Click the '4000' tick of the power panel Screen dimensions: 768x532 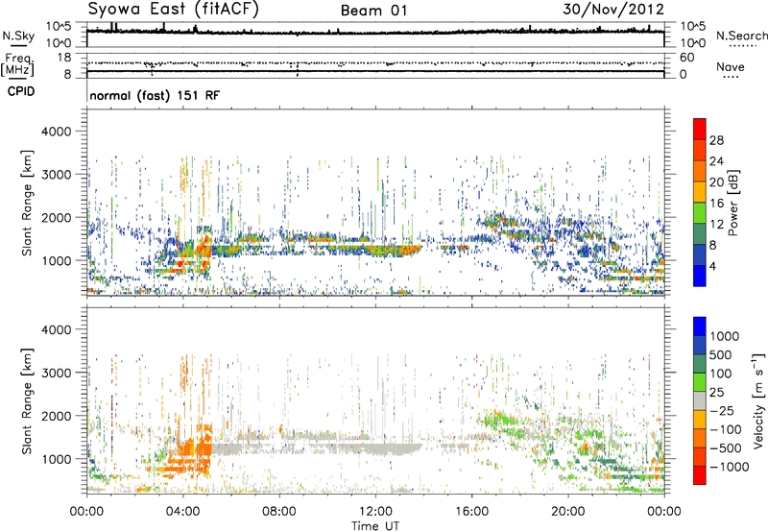pos(56,132)
